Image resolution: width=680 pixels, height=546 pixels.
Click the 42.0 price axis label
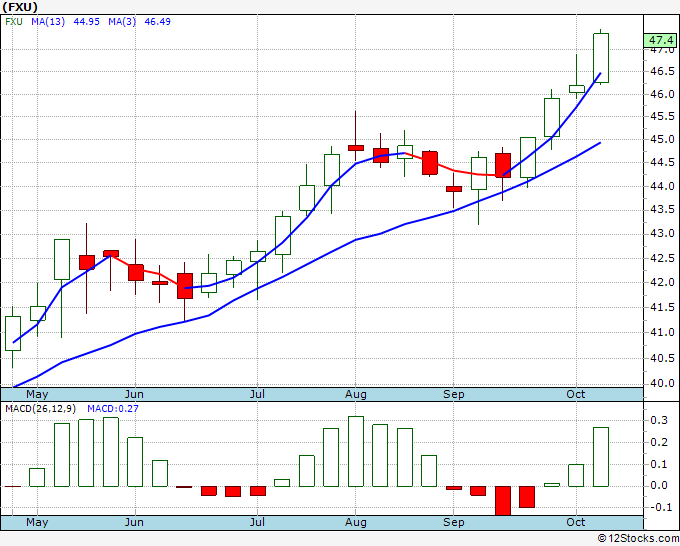(x=662, y=282)
